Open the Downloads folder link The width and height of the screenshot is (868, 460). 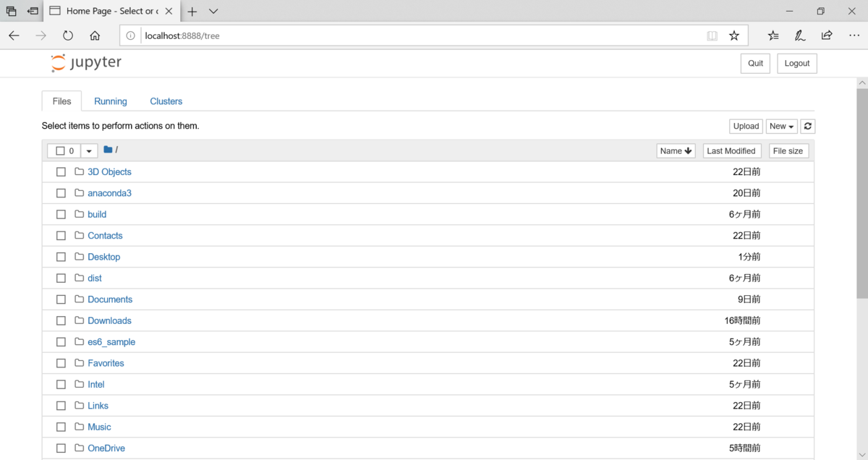pyautogui.click(x=110, y=320)
